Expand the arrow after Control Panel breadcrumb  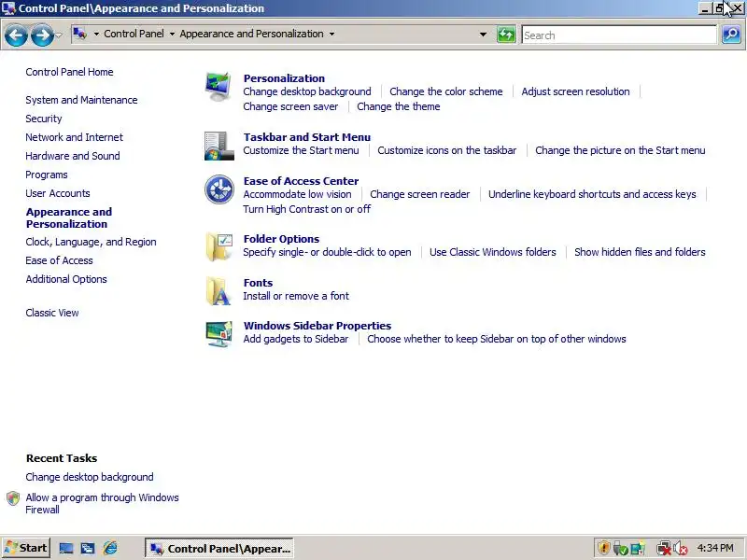tap(172, 34)
